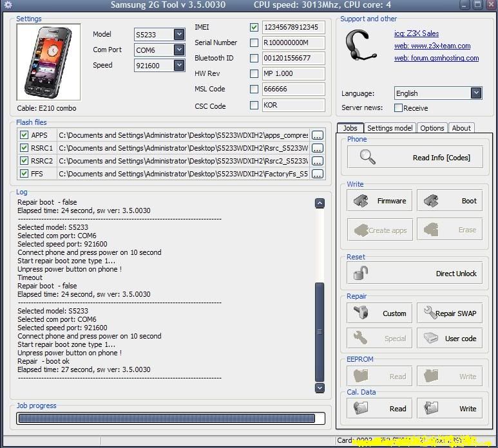Click the MSL Code field 666666

tap(294, 89)
